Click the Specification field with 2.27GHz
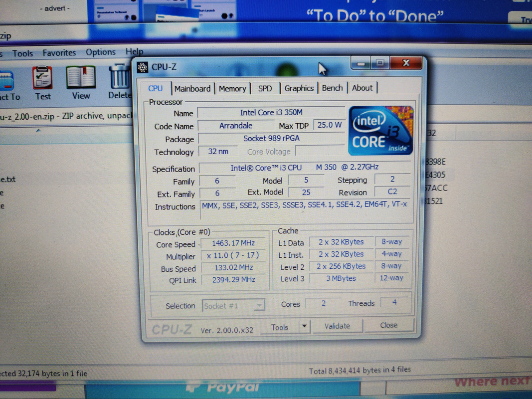This screenshot has width=532, height=399. 304,168
